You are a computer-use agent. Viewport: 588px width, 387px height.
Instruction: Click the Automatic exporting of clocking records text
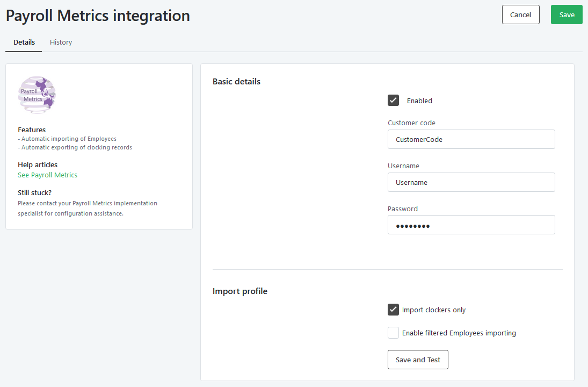(x=75, y=147)
